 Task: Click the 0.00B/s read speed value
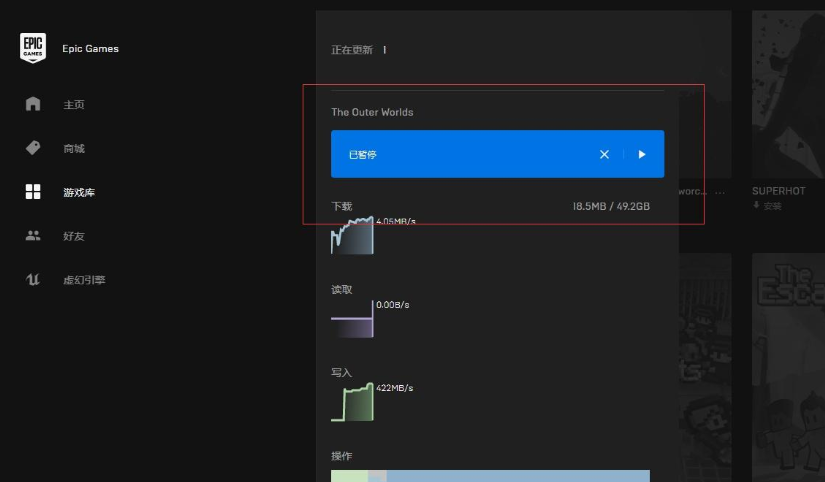click(393, 305)
